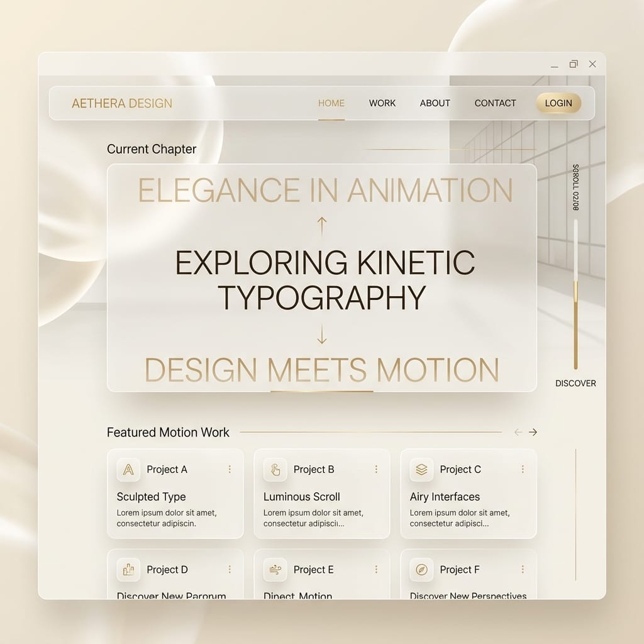Open the Sculpted Type card title

coord(151,497)
